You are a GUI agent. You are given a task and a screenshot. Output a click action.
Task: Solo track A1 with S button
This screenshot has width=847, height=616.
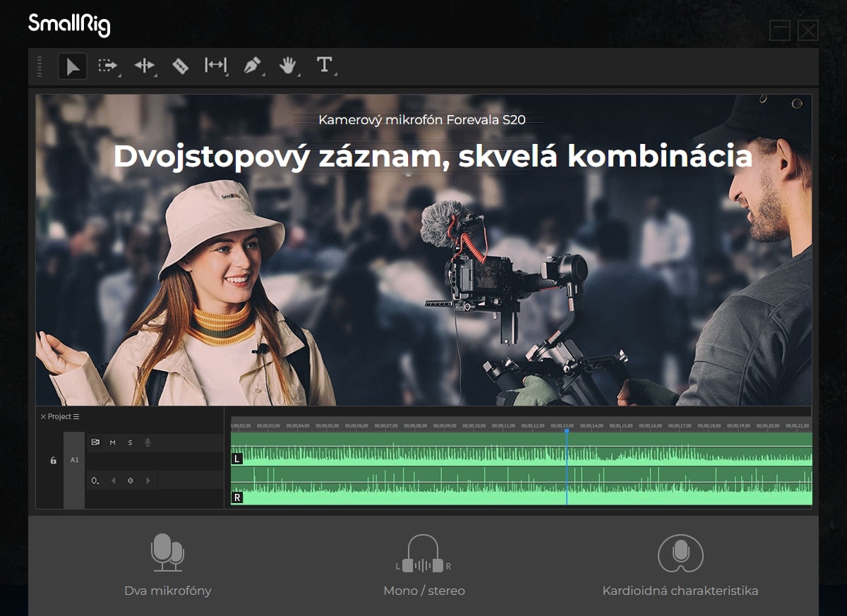[x=130, y=442]
